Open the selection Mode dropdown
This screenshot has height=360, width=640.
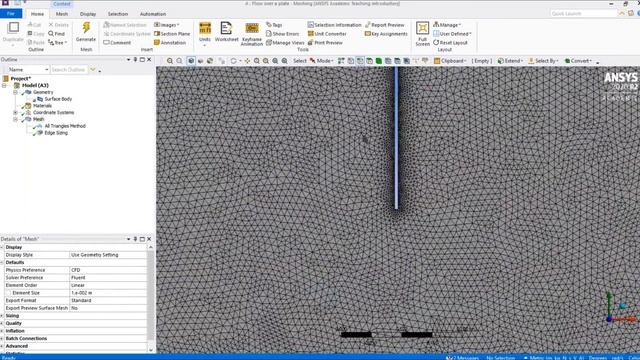(x=322, y=61)
